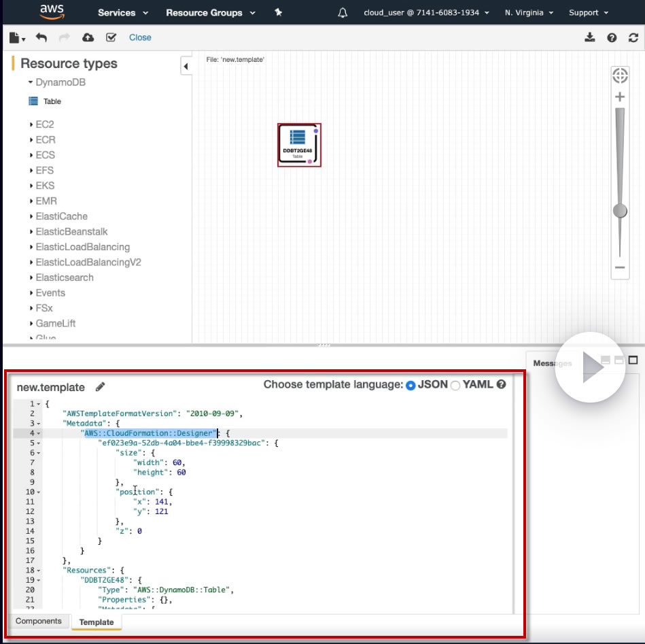Validate template using the checkmark icon
Image resolution: width=645 pixels, height=644 pixels.
pyautogui.click(x=111, y=37)
